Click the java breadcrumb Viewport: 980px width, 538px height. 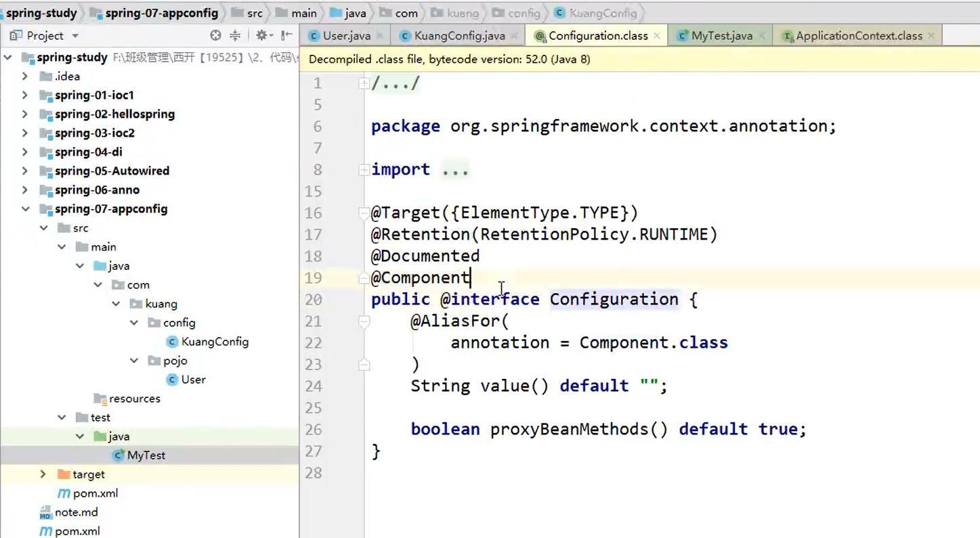point(348,13)
